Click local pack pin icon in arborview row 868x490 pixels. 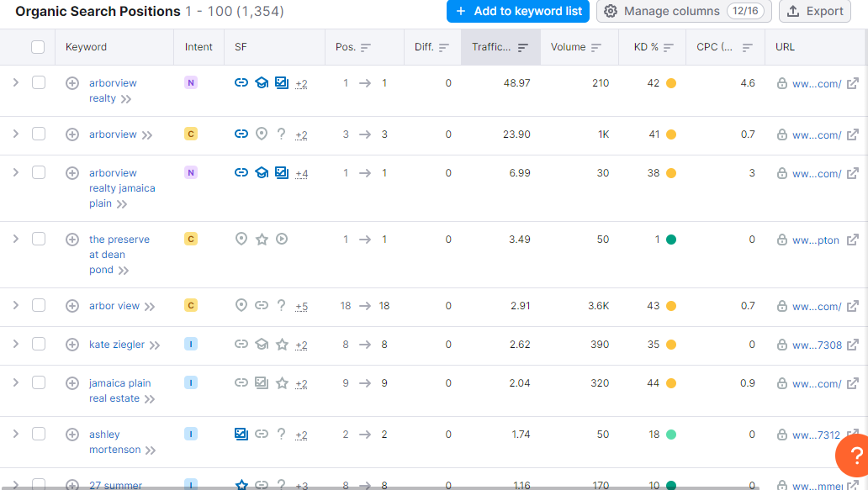pos(262,134)
